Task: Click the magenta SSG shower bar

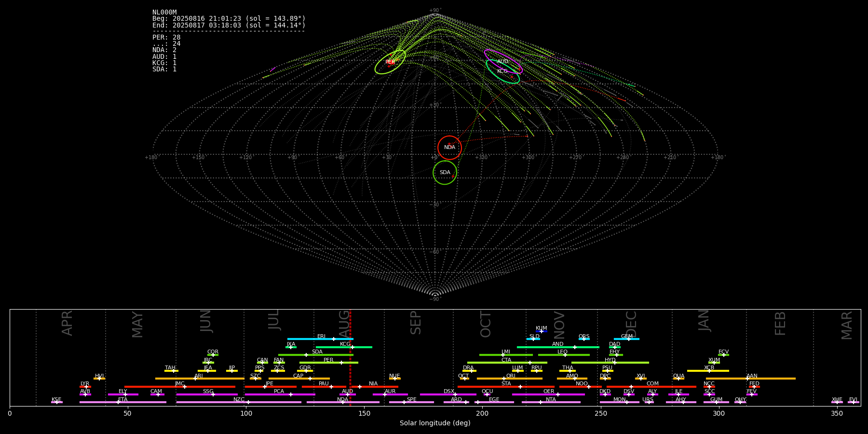Action: click(x=207, y=394)
